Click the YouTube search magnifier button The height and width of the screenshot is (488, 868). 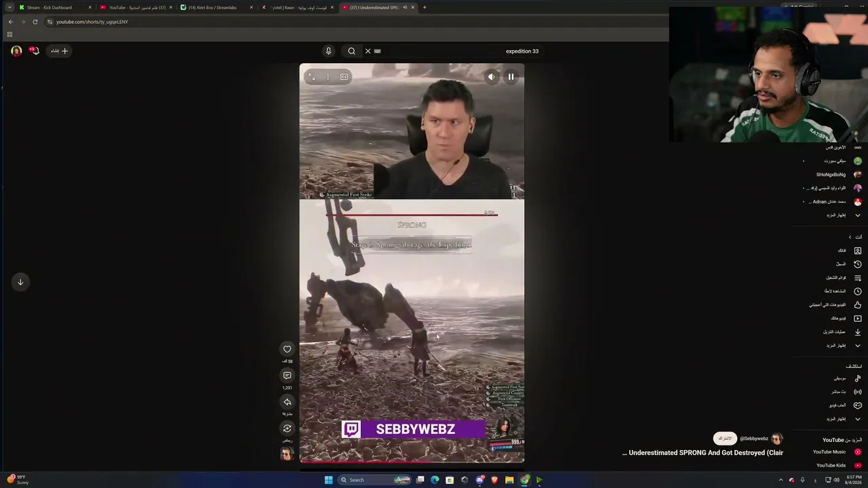pos(351,51)
